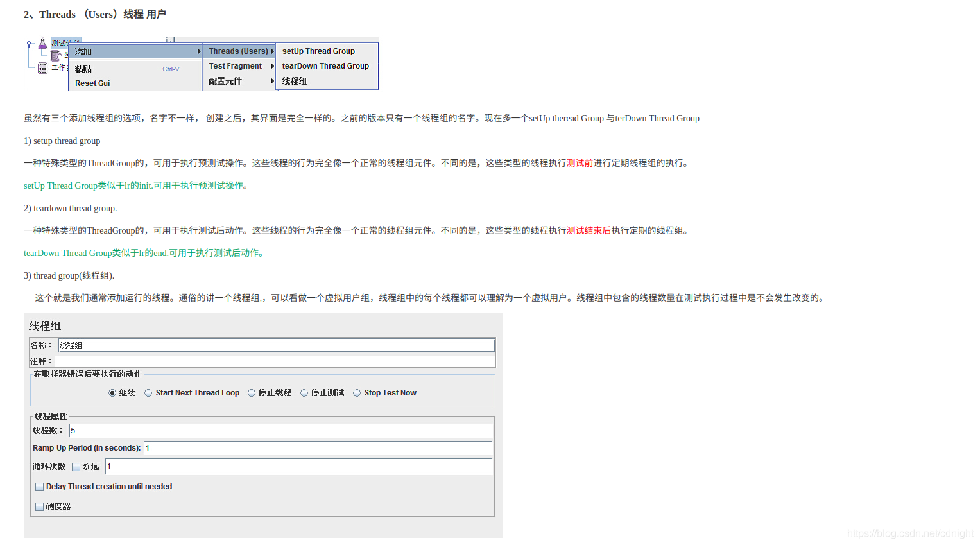
Task: Click the red 测试前 text
Action: pos(580,163)
